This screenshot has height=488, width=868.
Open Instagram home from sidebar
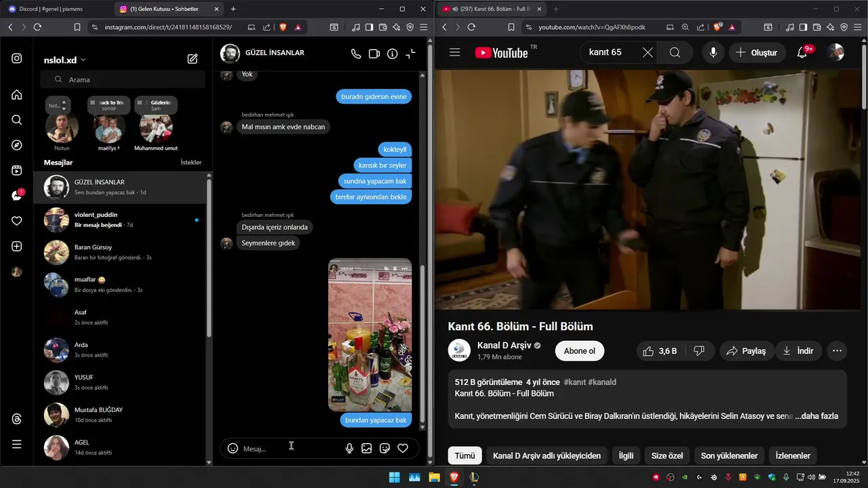[x=17, y=94]
